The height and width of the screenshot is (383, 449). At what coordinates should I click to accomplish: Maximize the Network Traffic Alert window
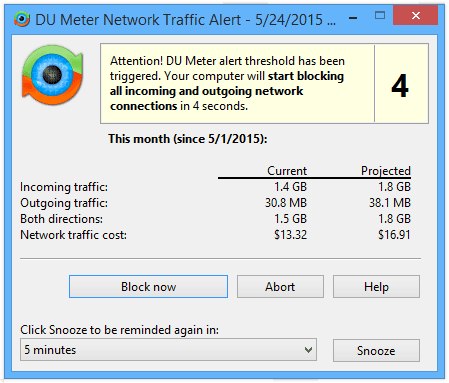click(380, 15)
